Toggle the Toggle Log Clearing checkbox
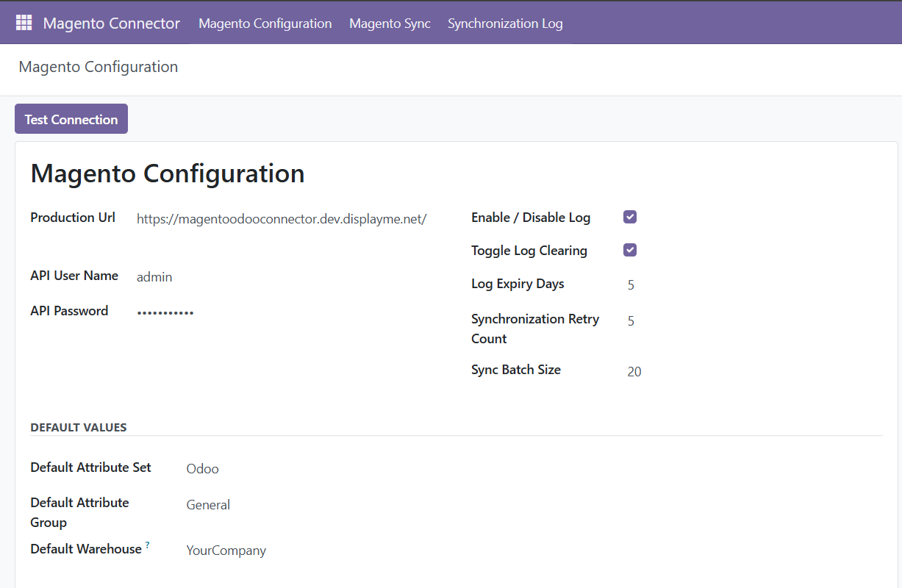The height and width of the screenshot is (588, 902). (x=630, y=250)
